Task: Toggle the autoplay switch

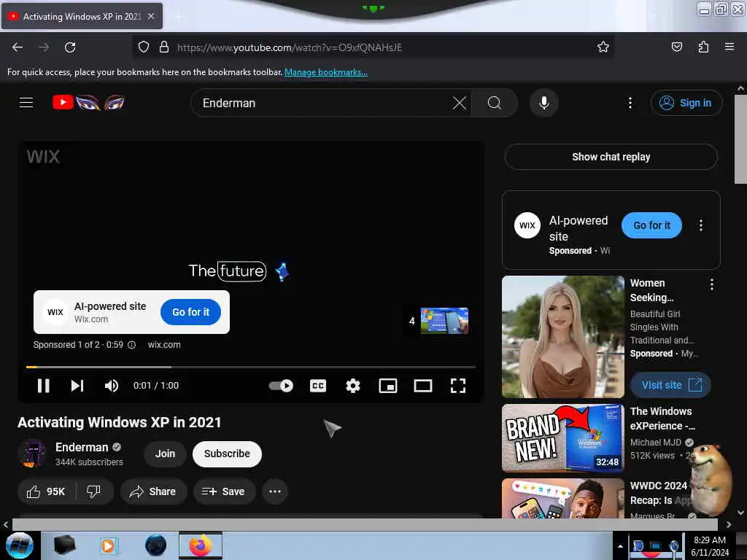Action: 281,386
